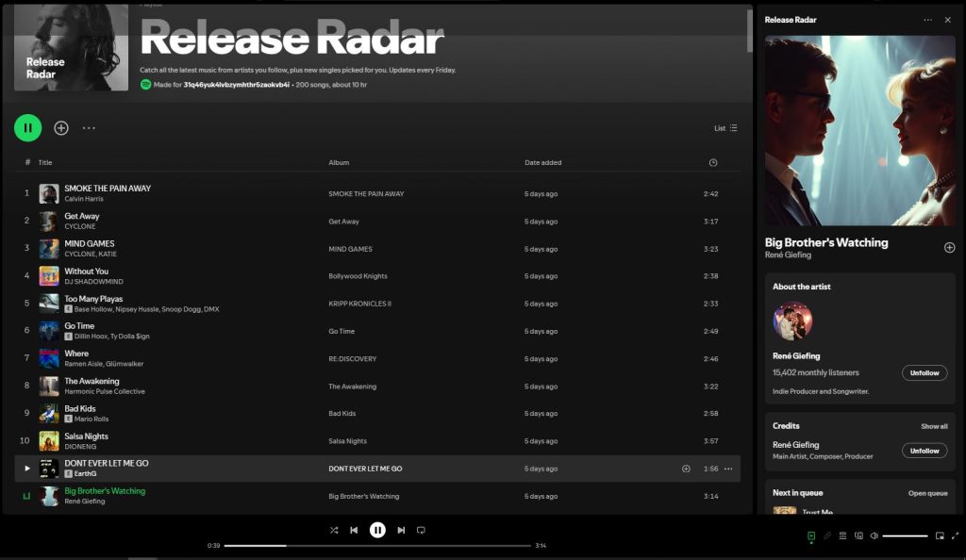Open the RE:DISCOVERY album link
The image size is (966, 560).
coord(353,359)
